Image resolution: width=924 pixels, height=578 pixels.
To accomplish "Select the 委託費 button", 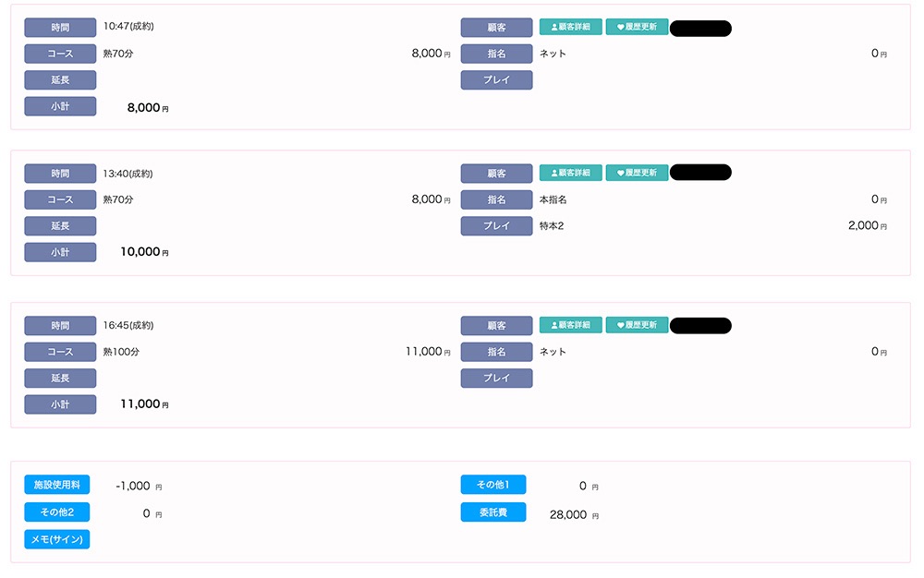I will 493,512.
